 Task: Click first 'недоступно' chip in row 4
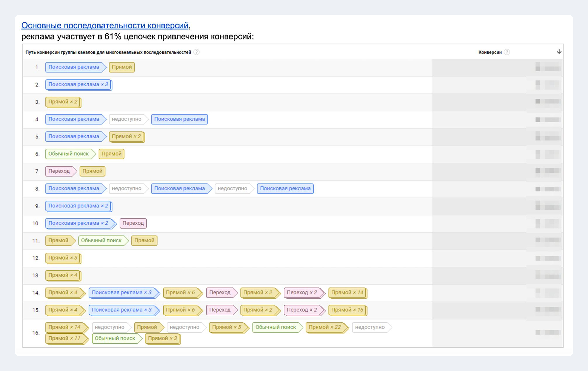tap(127, 119)
